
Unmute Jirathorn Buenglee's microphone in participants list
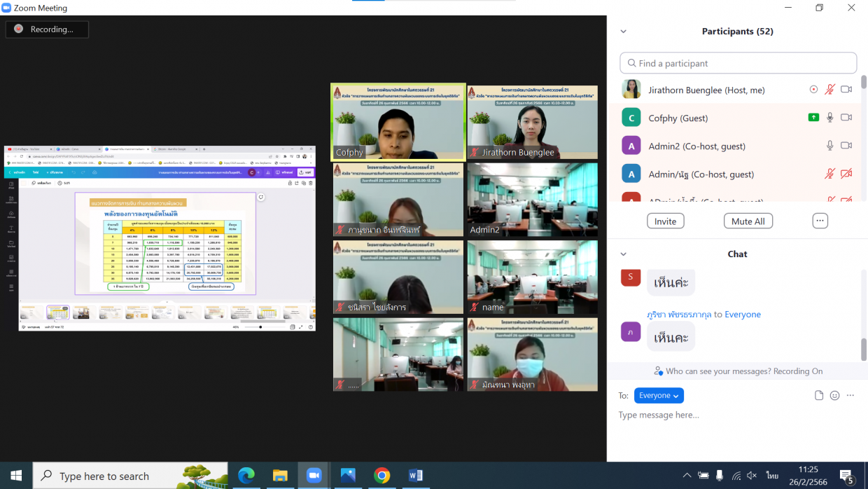click(x=829, y=90)
